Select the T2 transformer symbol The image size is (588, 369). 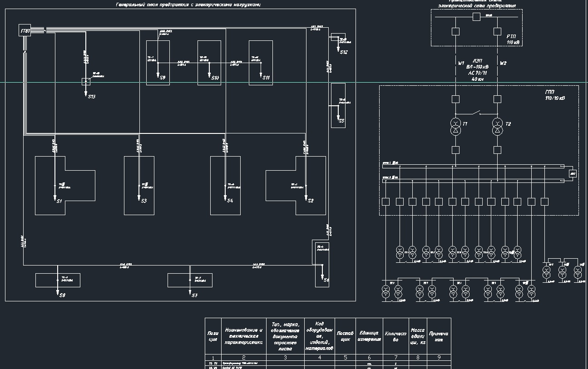pos(498,127)
